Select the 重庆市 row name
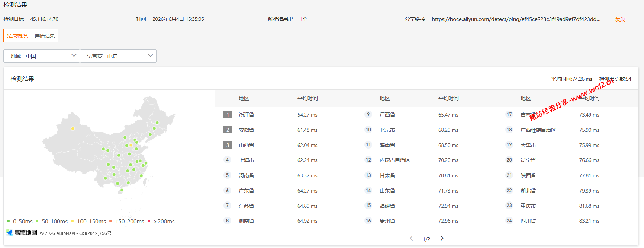Image resolution: width=644 pixels, height=248 pixels. point(528,206)
